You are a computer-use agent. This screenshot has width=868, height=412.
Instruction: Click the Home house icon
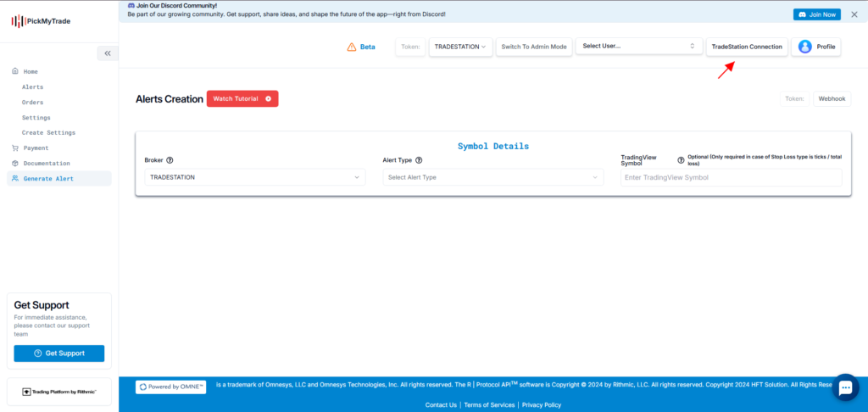15,71
